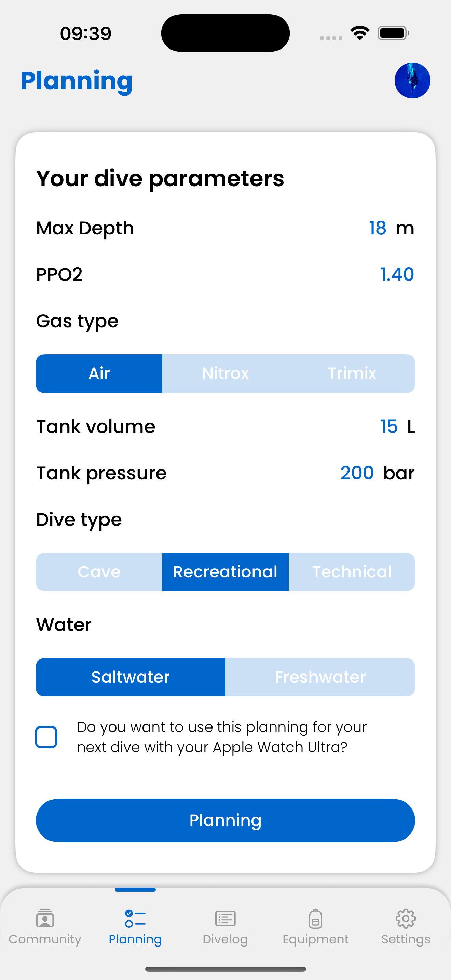The width and height of the screenshot is (451, 980).
Task: Choose Technical dive type
Action: coord(352,572)
